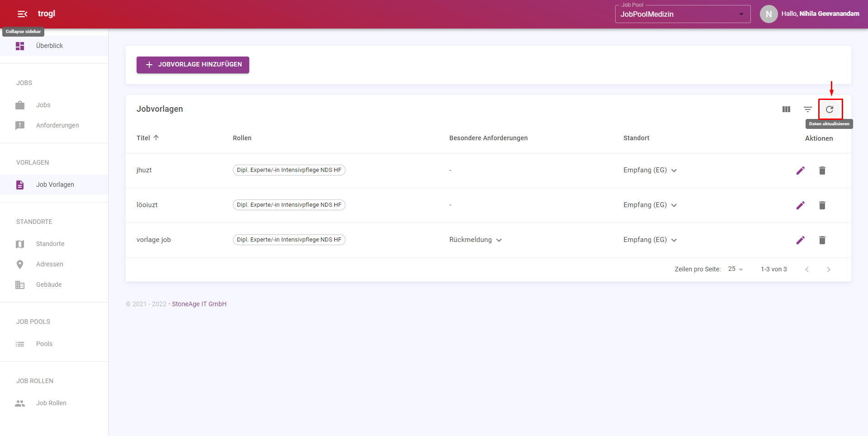Screen dimensions: 868x436
Task: Click the role chip in löoiuzt row
Action: (289, 205)
